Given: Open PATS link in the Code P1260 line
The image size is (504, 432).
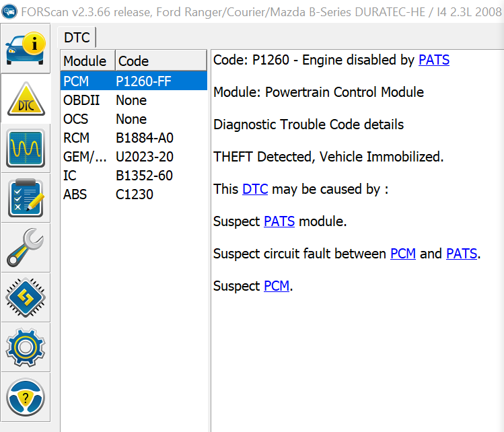Looking at the screenshot, I should pyautogui.click(x=433, y=60).
